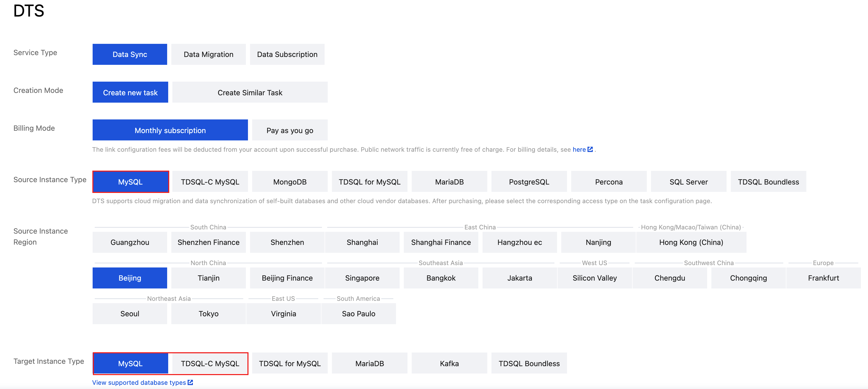Choose TDSQL Boundless as source type
Image resolution: width=868 pixels, height=389 pixels.
(768, 182)
